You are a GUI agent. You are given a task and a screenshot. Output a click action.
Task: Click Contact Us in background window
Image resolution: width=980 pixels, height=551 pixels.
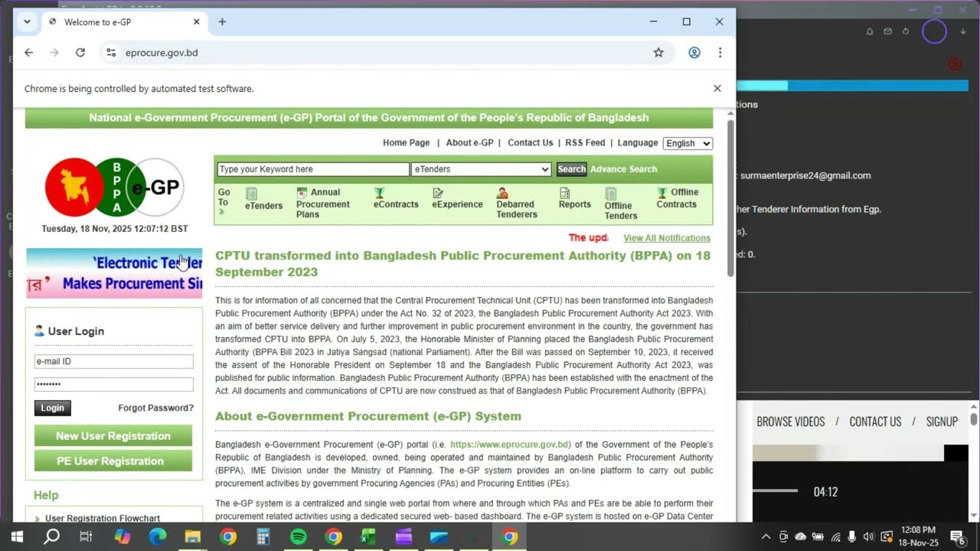coord(875,422)
